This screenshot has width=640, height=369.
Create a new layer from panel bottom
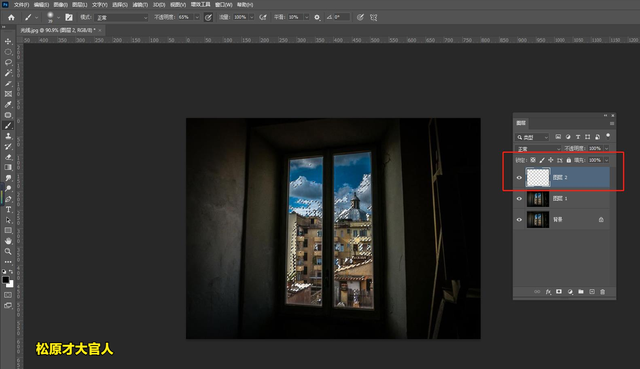(591, 292)
